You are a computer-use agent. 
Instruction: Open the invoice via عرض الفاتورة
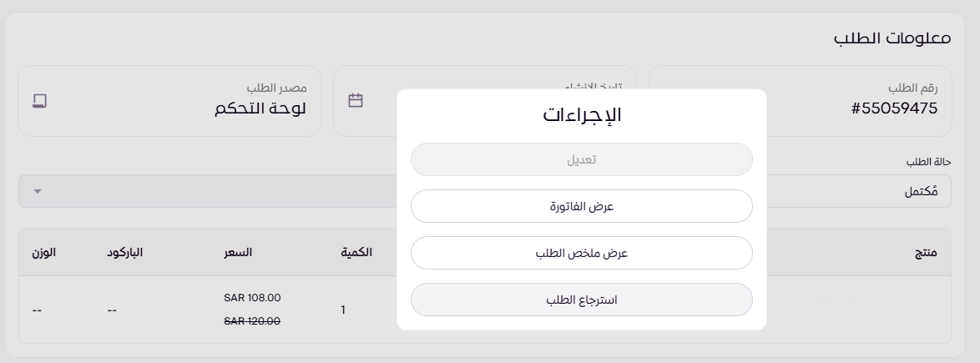582,206
